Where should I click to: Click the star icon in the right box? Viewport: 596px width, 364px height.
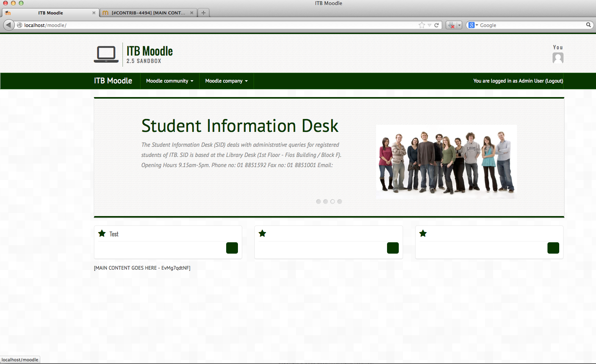(x=423, y=234)
